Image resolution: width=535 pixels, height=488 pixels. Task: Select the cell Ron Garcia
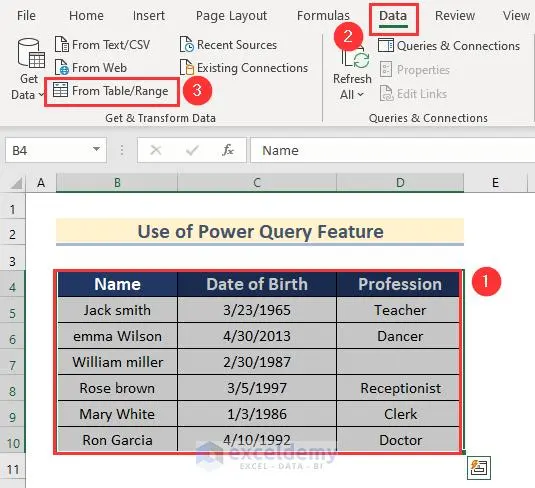[x=117, y=440]
